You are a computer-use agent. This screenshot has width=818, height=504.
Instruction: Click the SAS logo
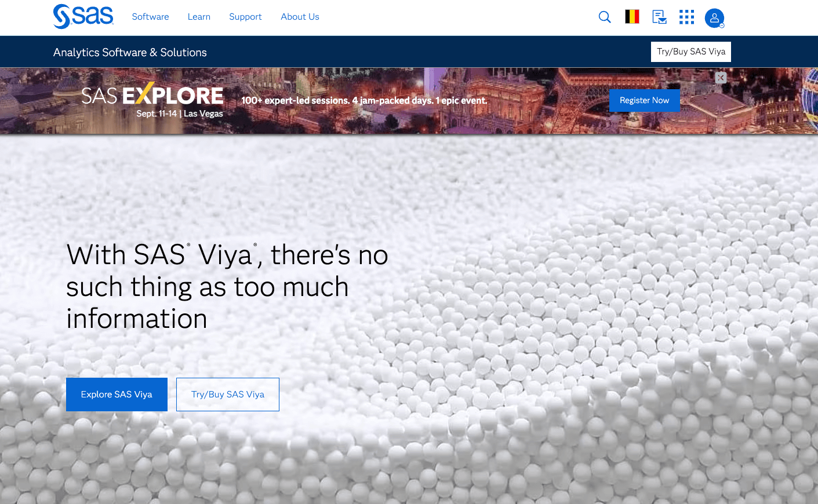point(83,16)
